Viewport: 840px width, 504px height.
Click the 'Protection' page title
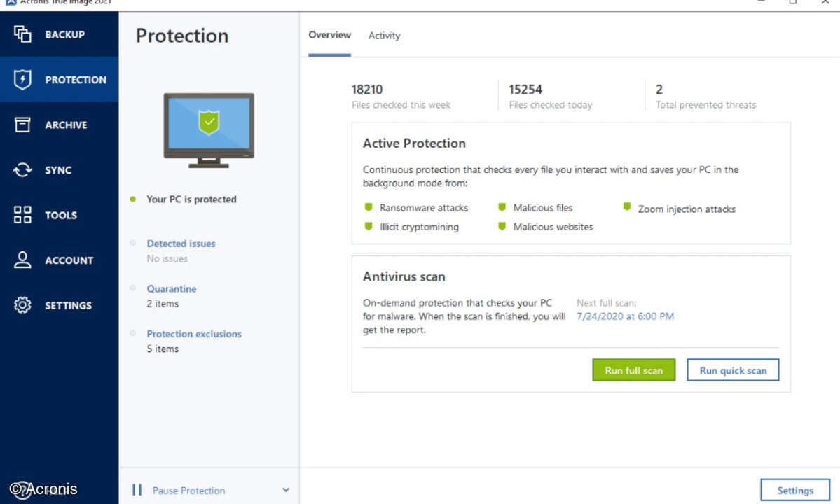coord(182,36)
